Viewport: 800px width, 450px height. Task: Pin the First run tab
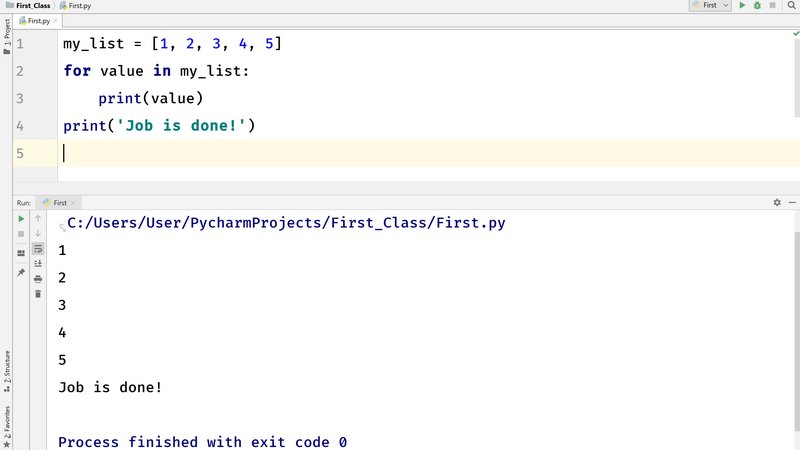pos(21,272)
